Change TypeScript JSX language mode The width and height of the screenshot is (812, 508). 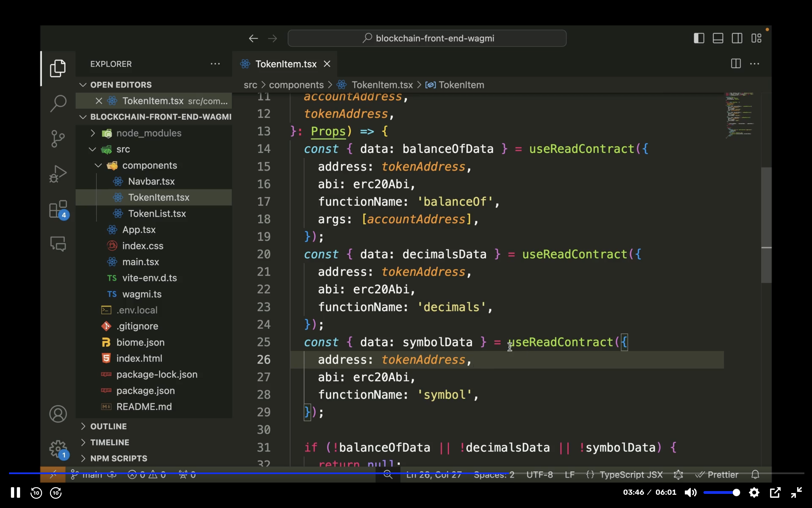point(631,474)
